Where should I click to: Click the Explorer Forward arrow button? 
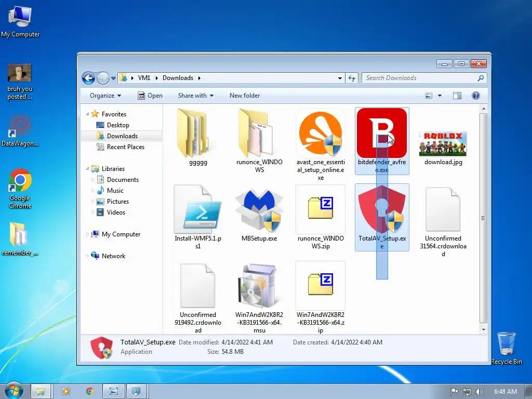103,78
